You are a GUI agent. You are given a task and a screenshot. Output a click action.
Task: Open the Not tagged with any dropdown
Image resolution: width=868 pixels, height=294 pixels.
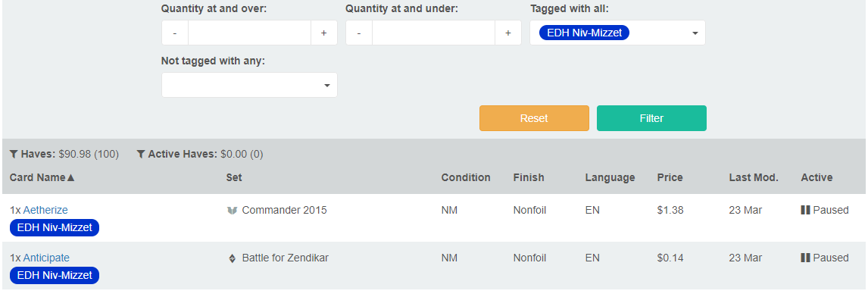(249, 86)
